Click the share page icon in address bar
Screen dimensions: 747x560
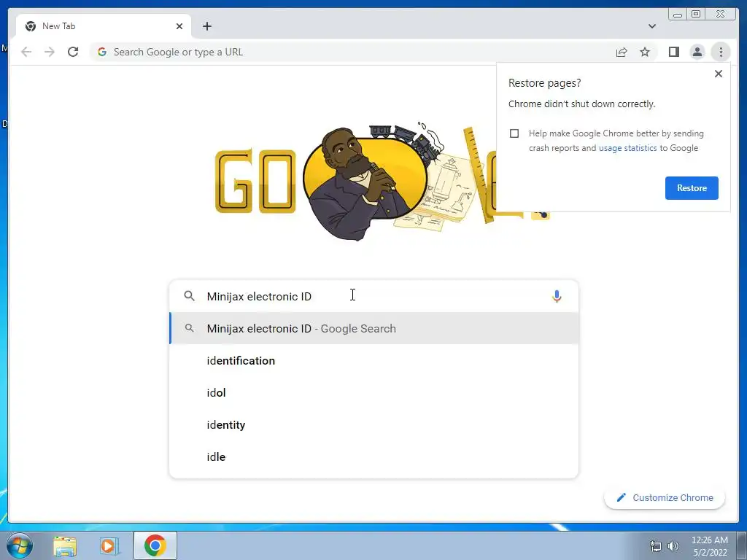point(622,52)
